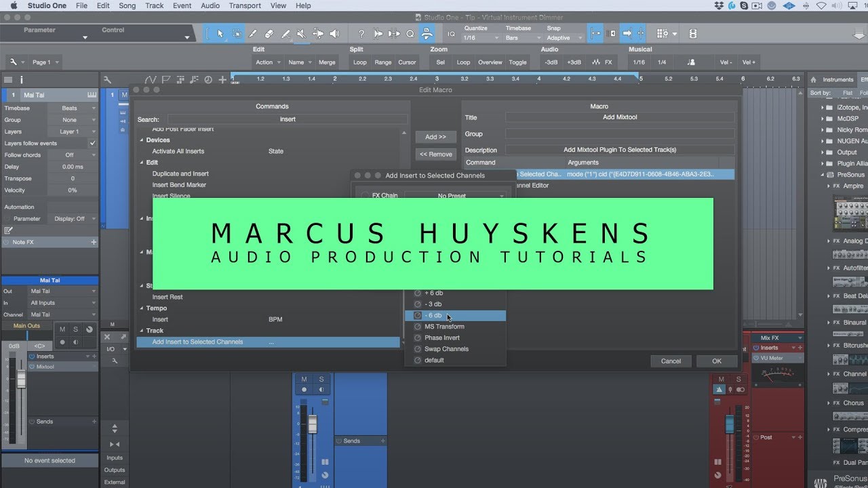Image resolution: width=868 pixels, height=488 pixels.
Task: Click the Audio '-3dB' button
Action: [x=551, y=62]
